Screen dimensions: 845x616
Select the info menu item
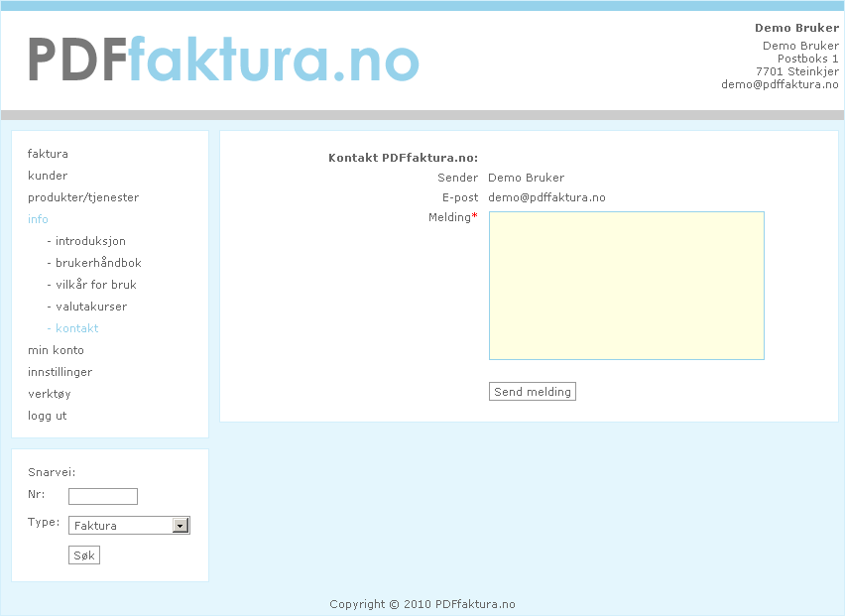[x=38, y=219]
